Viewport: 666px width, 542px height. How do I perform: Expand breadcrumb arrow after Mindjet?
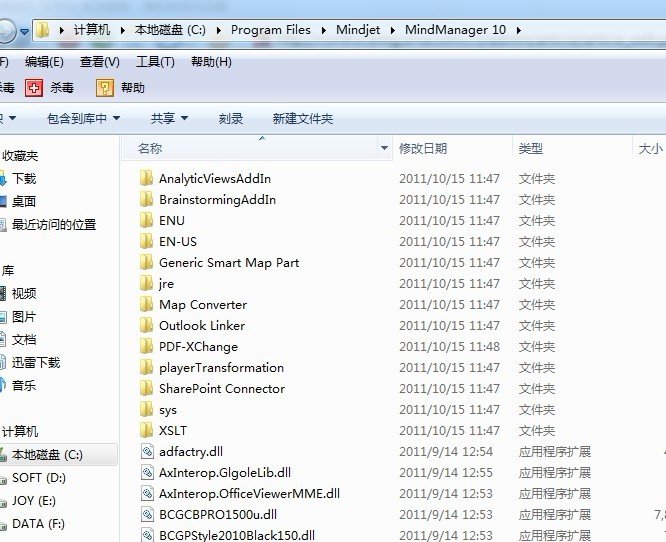392,30
